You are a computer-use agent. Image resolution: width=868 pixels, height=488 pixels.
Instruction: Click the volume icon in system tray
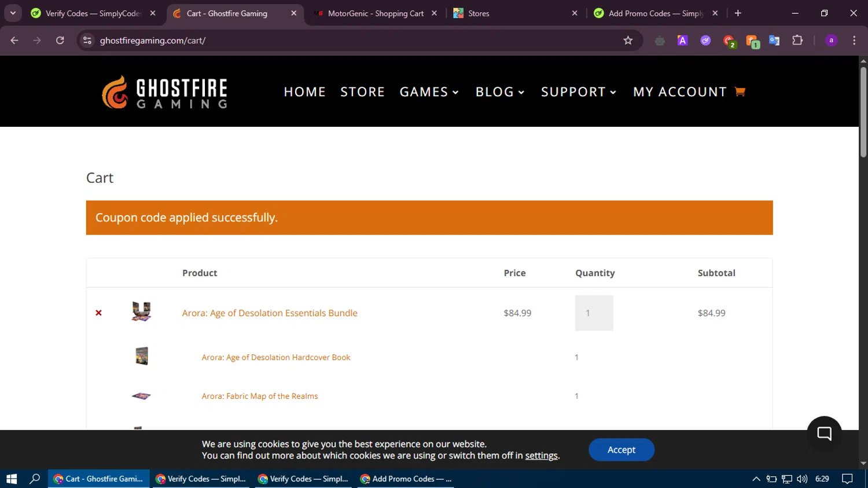click(802, 479)
